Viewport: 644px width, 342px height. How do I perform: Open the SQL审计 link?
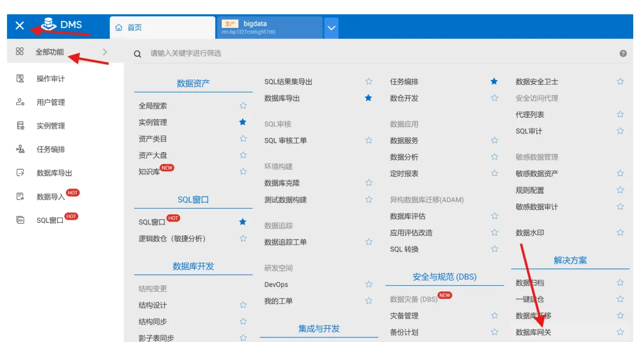pyautogui.click(x=529, y=131)
